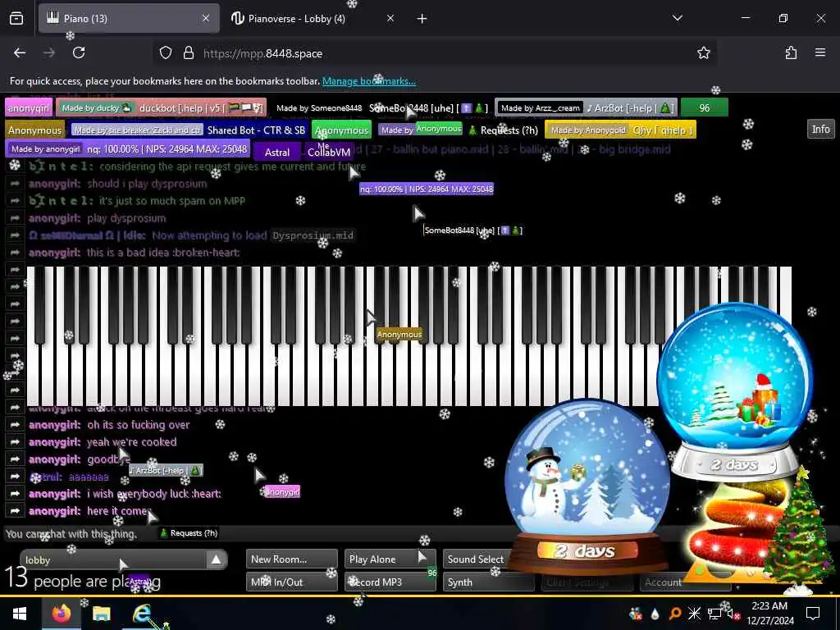Screen dimensions: 840x630
Task: Open the tracking protection shield icon
Action: click(166, 53)
